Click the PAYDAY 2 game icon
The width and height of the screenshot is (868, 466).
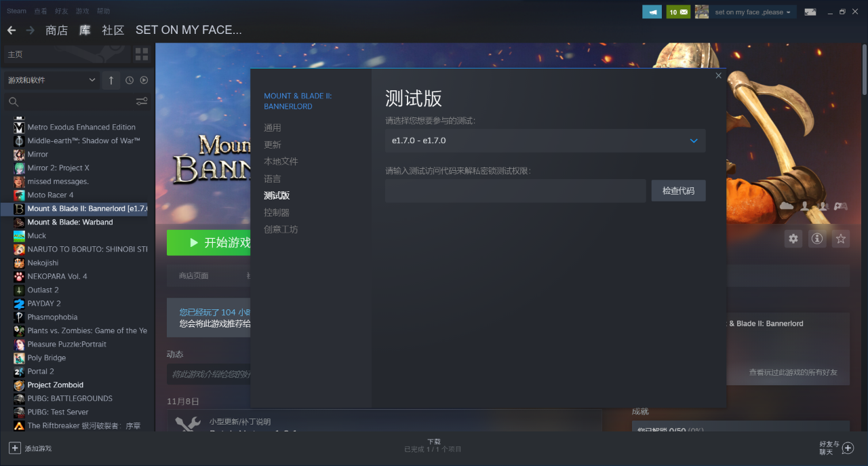pyautogui.click(x=19, y=303)
